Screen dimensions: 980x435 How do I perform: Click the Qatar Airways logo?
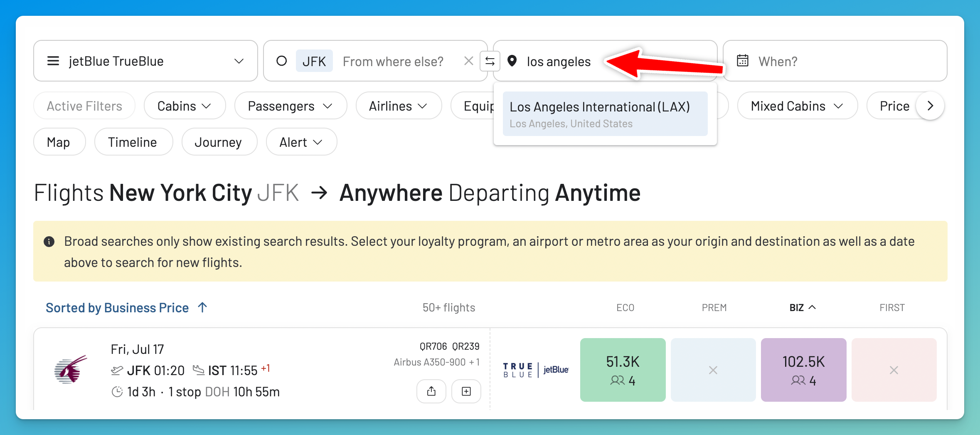(71, 369)
